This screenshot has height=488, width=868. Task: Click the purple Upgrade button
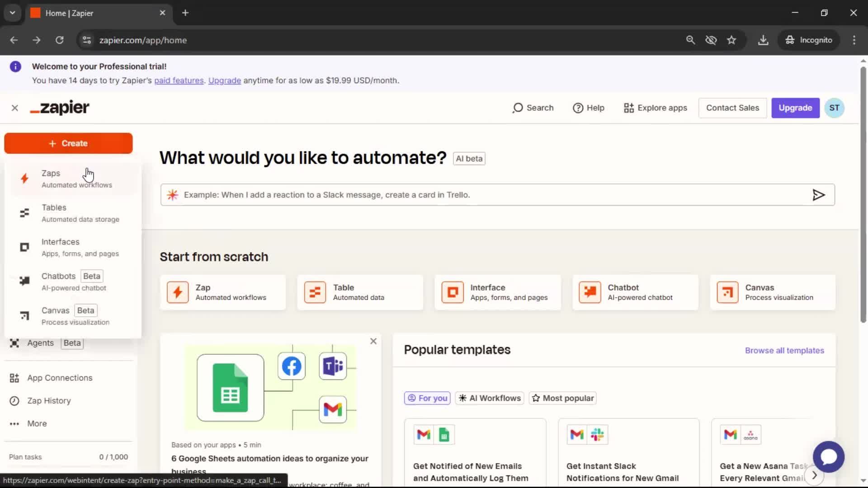795,108
